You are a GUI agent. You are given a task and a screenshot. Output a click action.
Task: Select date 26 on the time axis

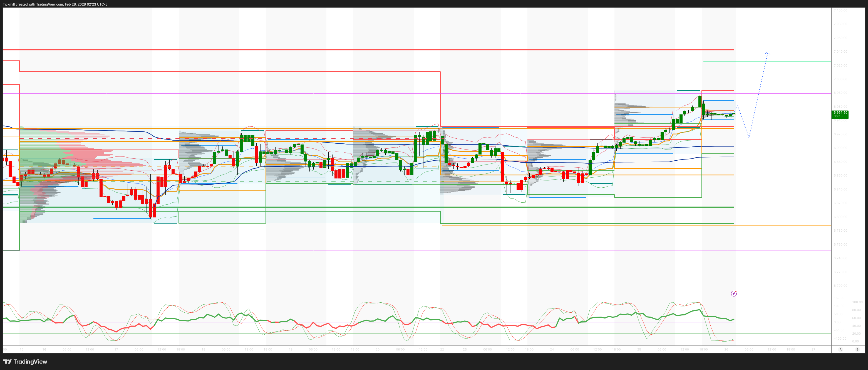[x=726, y=349]
